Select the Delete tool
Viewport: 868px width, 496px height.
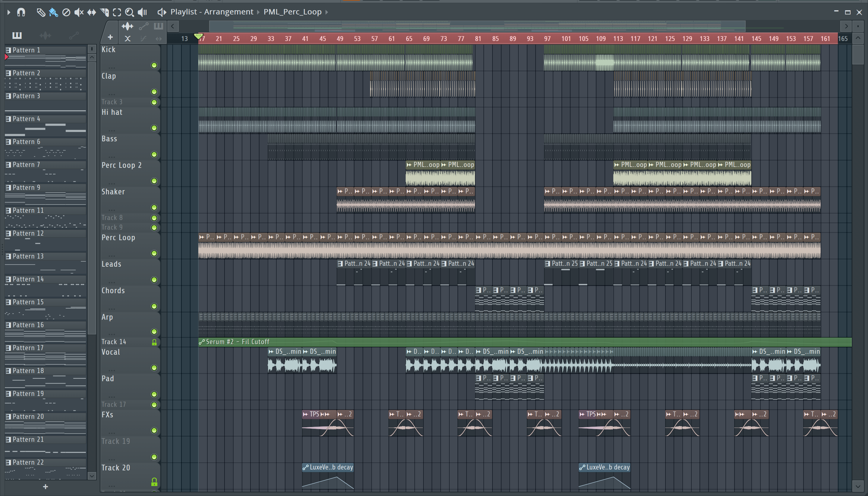(66, 12)
